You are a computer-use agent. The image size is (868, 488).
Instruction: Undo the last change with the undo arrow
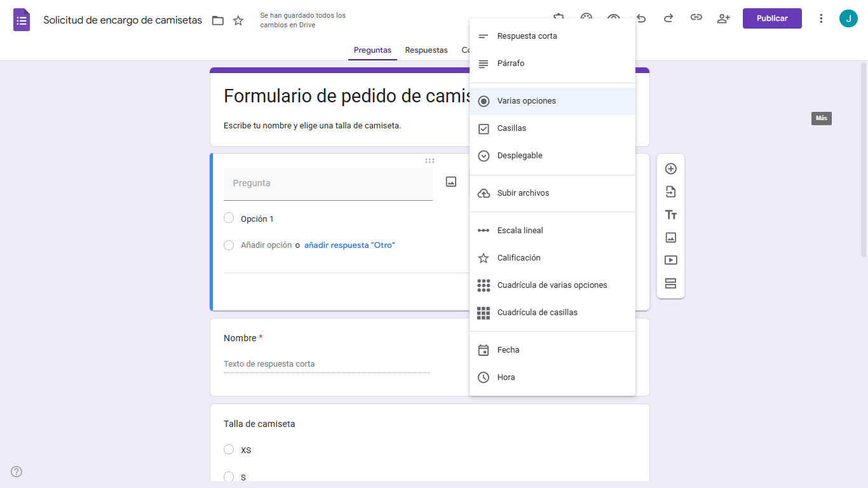641,18
